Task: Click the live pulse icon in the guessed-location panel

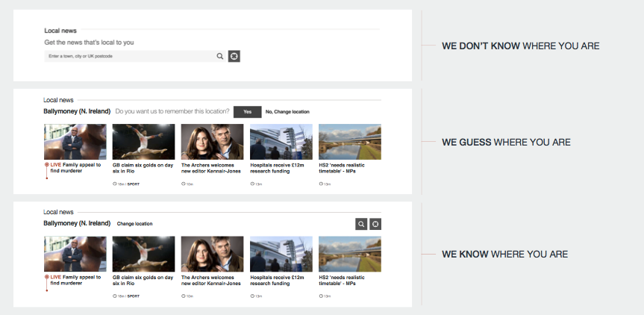Action: 47,165
